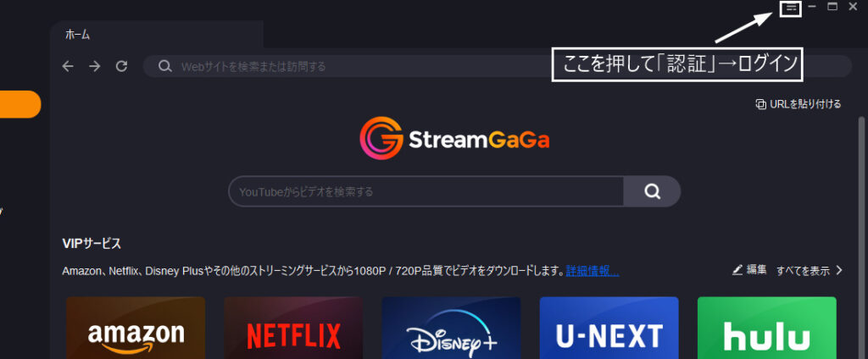The image size is (868, 359).
Task: Open the hamburger menu icon in title bar
Action: (791, 7)
